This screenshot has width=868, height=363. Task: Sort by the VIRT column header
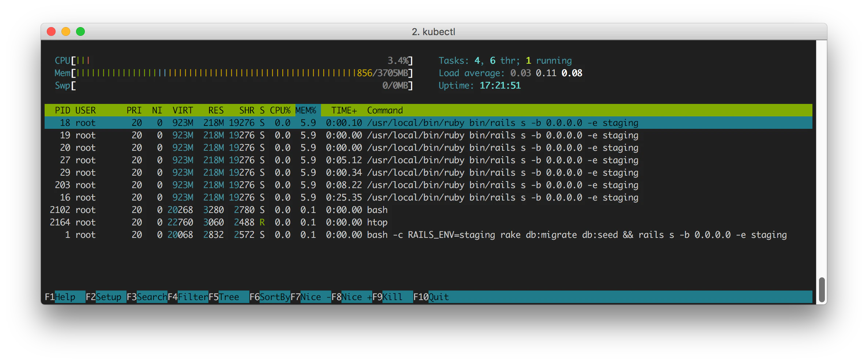click(x=182, y=110)
